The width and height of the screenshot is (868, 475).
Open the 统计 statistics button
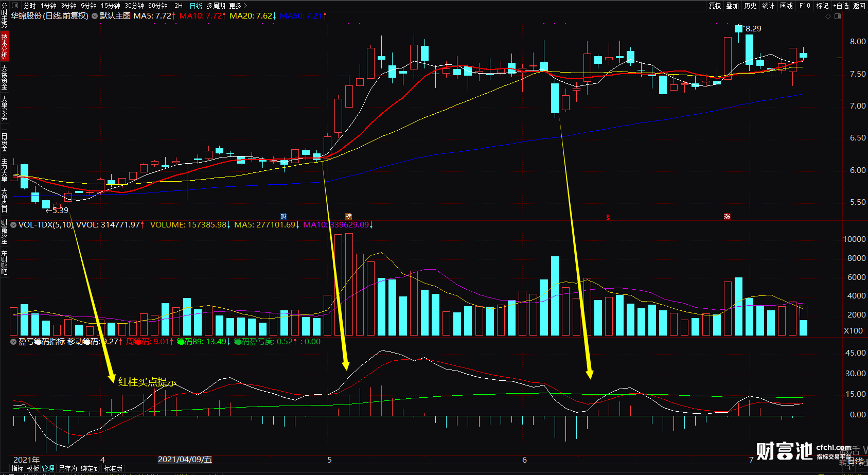point(769,6)
